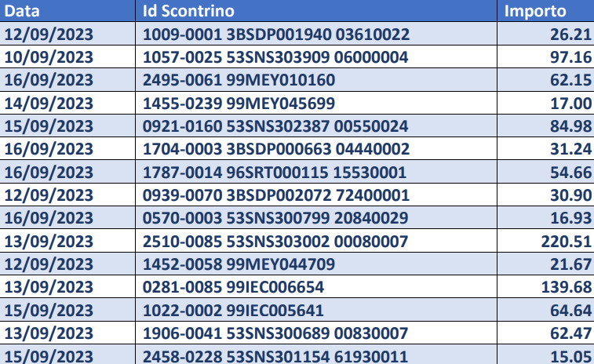
Task: Select the amount cell 30.90
Action: click(545, 195)
